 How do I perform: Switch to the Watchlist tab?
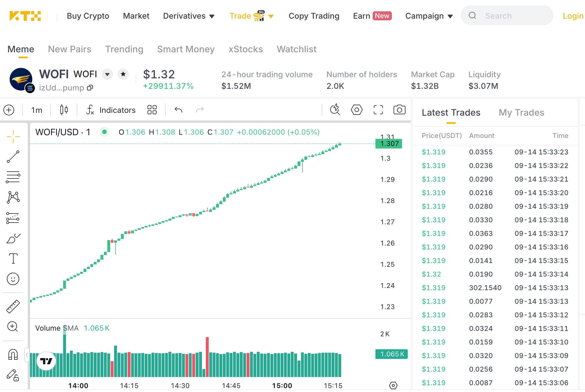point(297,49)
